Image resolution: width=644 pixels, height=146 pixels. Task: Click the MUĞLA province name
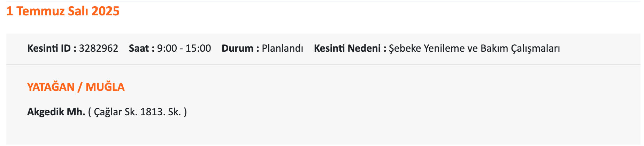click(x=105, y=87)
